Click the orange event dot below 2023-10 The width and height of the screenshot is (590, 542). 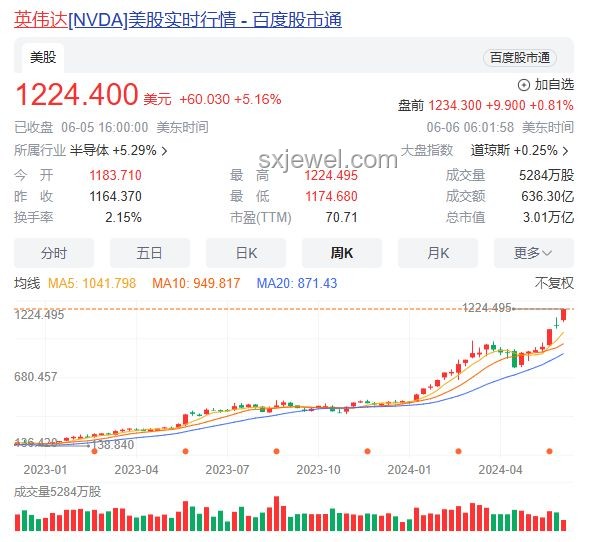368,451
